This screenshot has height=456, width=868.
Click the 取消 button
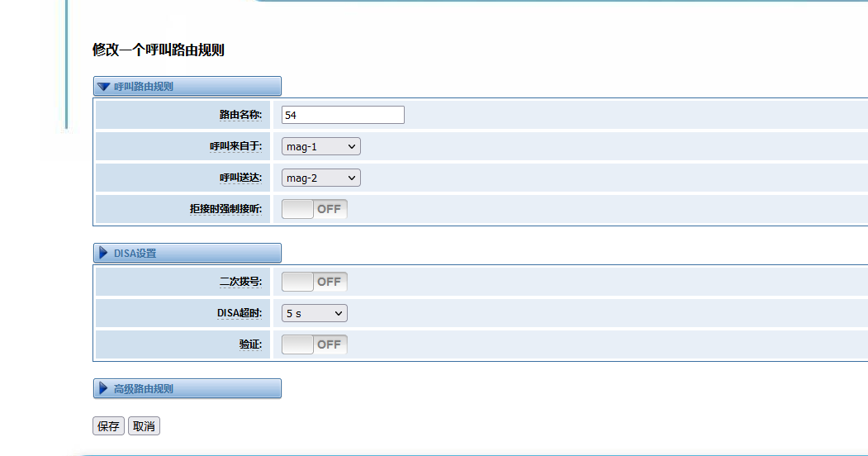144,426
